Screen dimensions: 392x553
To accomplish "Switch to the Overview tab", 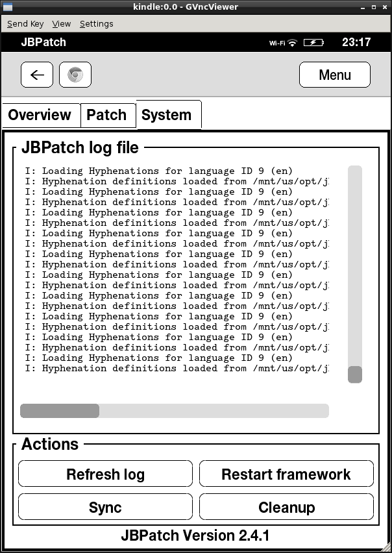I will [x=42, y=115].
